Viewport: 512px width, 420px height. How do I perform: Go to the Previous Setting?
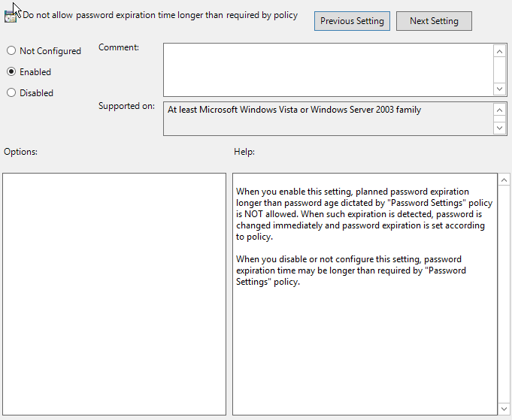[x=352, y=21]
